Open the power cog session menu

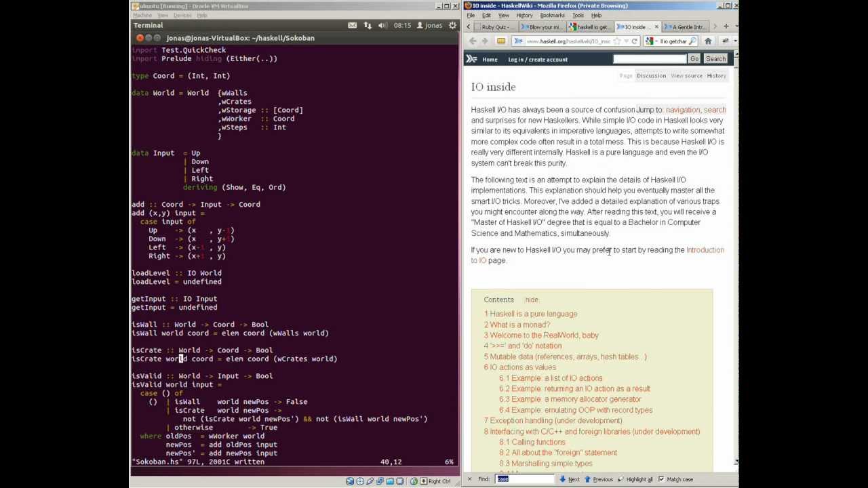coord(454,25)
